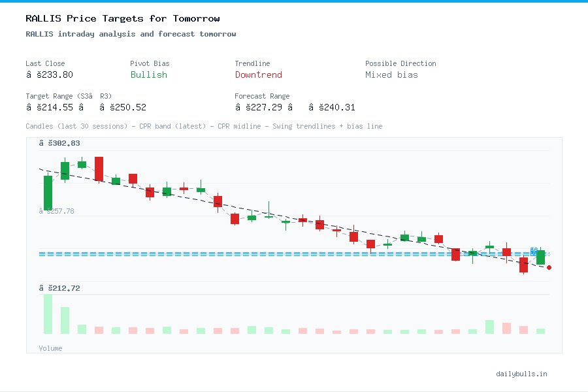
Task: Click the RALLIS Price Targets heading
Action: click(x=122, y=18)
